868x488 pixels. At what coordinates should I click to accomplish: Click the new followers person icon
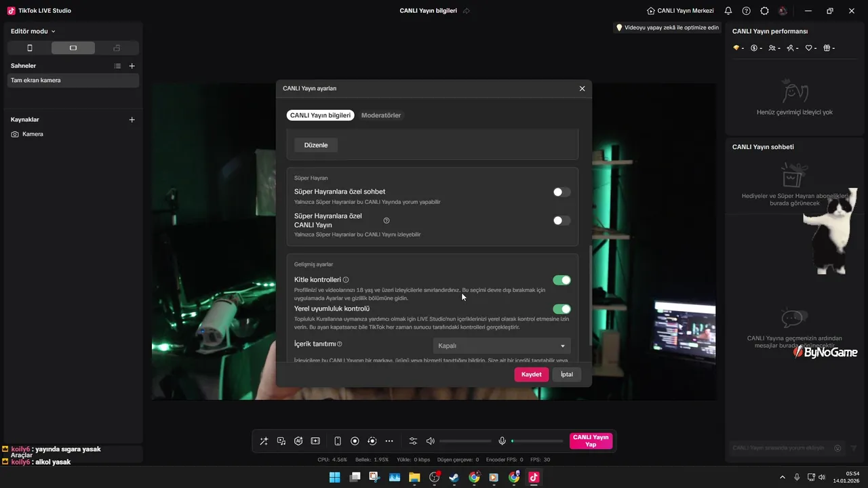(791, 48)
